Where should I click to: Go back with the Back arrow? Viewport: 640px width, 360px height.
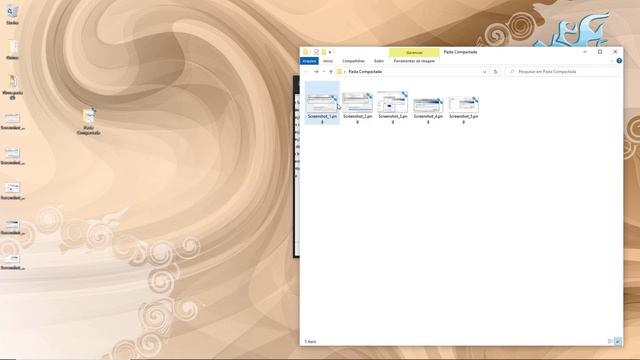pyautogui.click(x=306, y=72)
